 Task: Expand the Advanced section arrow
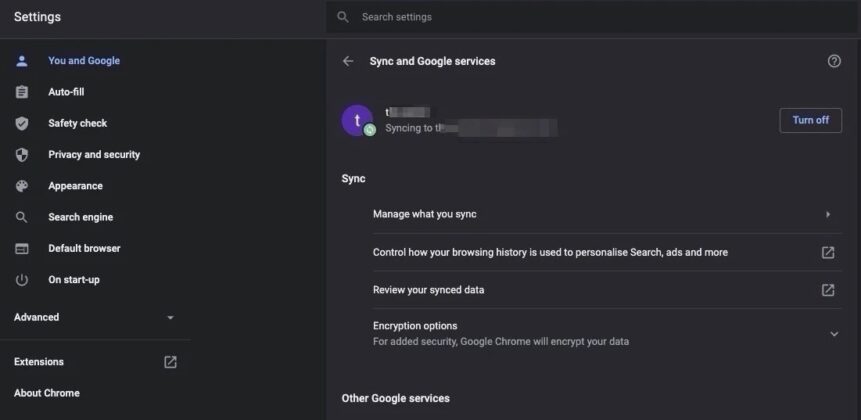pyautogui.click(x=170, y=318)
